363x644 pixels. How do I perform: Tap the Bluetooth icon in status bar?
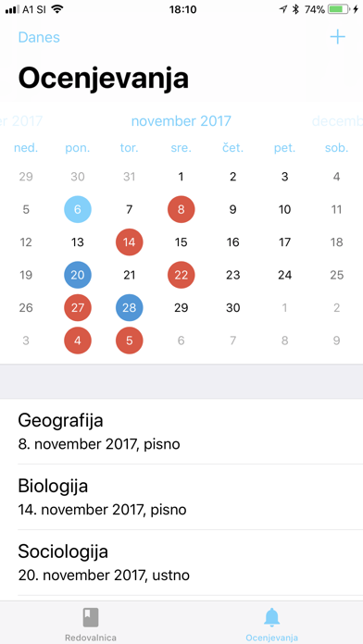(295, 9)
